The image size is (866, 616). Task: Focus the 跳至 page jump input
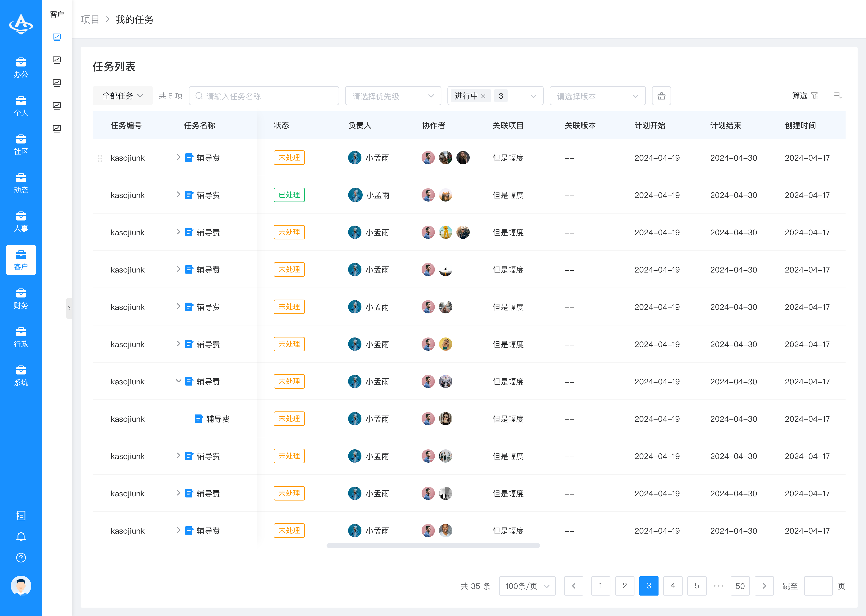point(818,586)
